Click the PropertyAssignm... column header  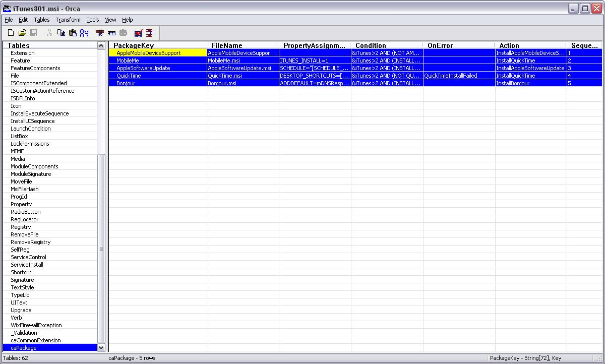click(315, 45)
